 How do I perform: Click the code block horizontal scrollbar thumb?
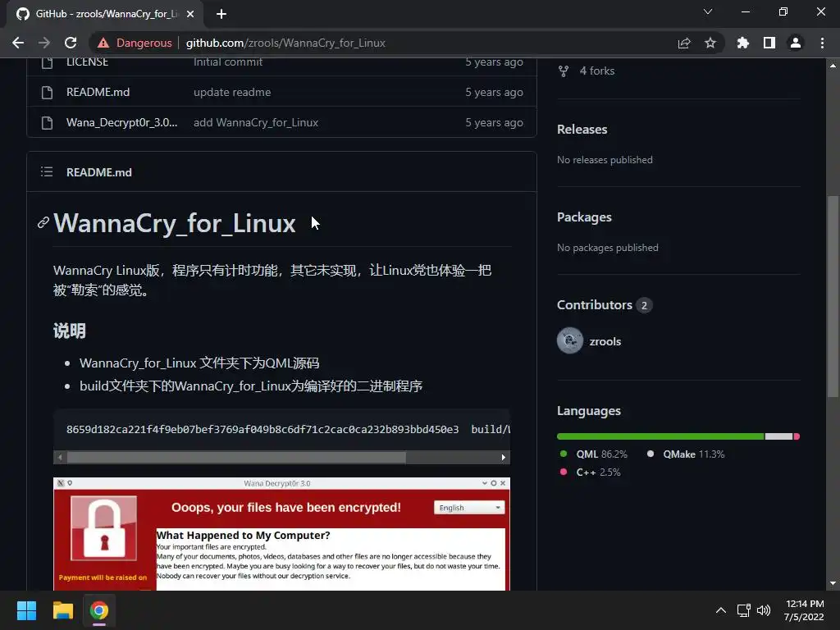tap(236, 458)
